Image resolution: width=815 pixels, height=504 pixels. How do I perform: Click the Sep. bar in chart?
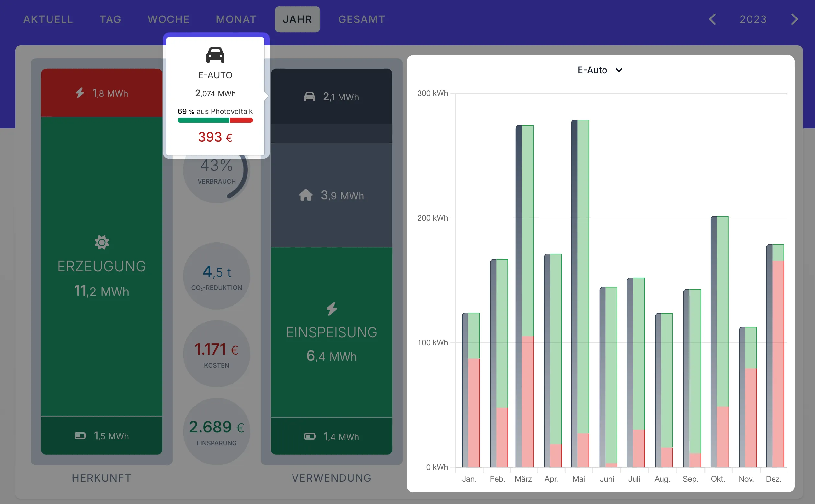(692, 378)
